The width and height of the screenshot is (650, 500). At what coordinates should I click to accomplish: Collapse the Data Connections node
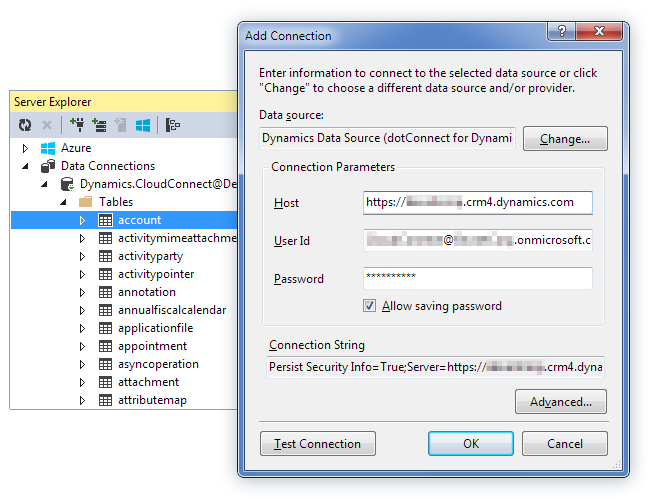[x=26, y=166]
